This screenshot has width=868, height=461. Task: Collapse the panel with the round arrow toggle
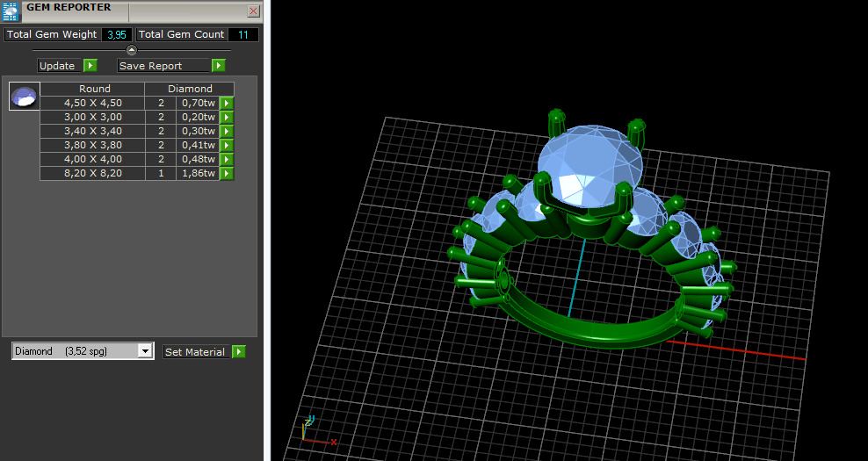[132, 50]
